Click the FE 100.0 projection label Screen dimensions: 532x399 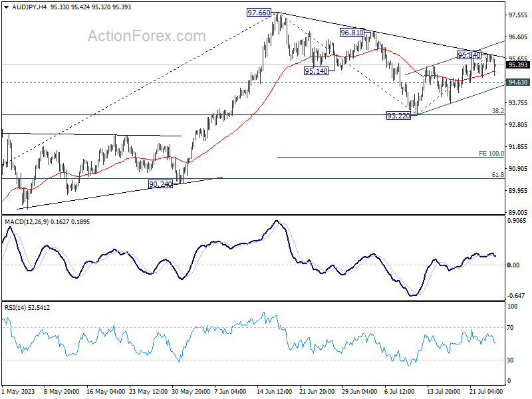coord(491,154)
